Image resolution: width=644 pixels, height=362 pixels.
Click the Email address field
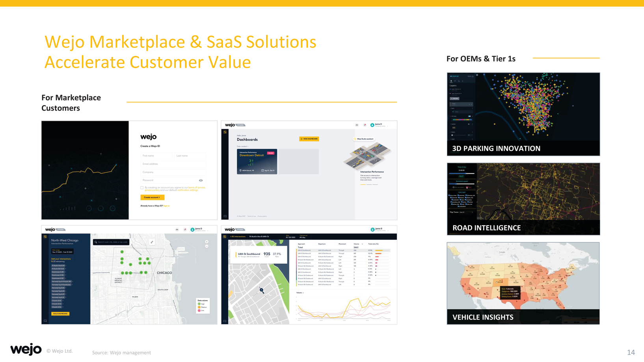(x=173, y=164)
